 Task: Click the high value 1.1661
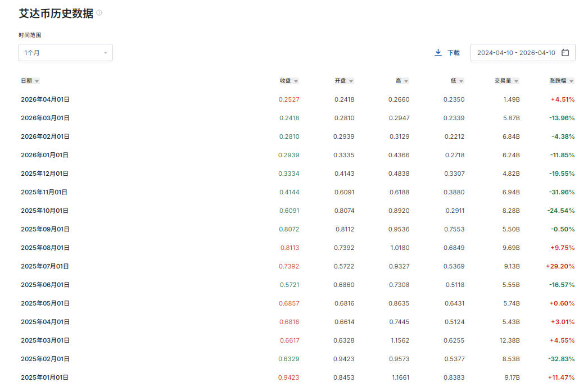coord(400,377)
